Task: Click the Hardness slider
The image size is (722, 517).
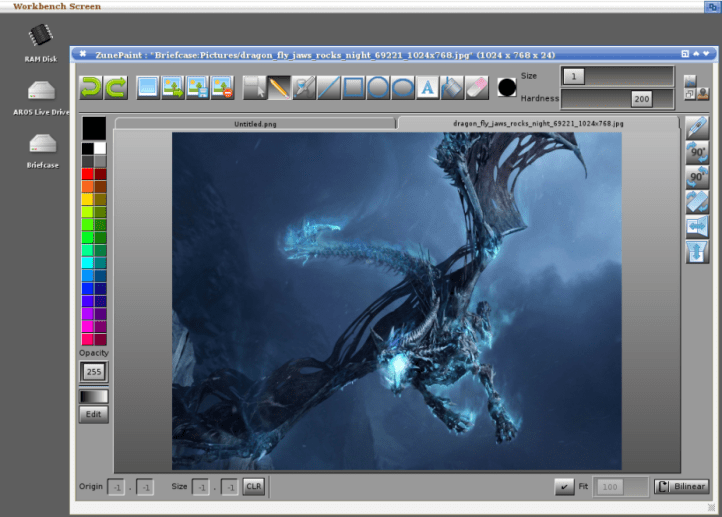Action: 617,99
